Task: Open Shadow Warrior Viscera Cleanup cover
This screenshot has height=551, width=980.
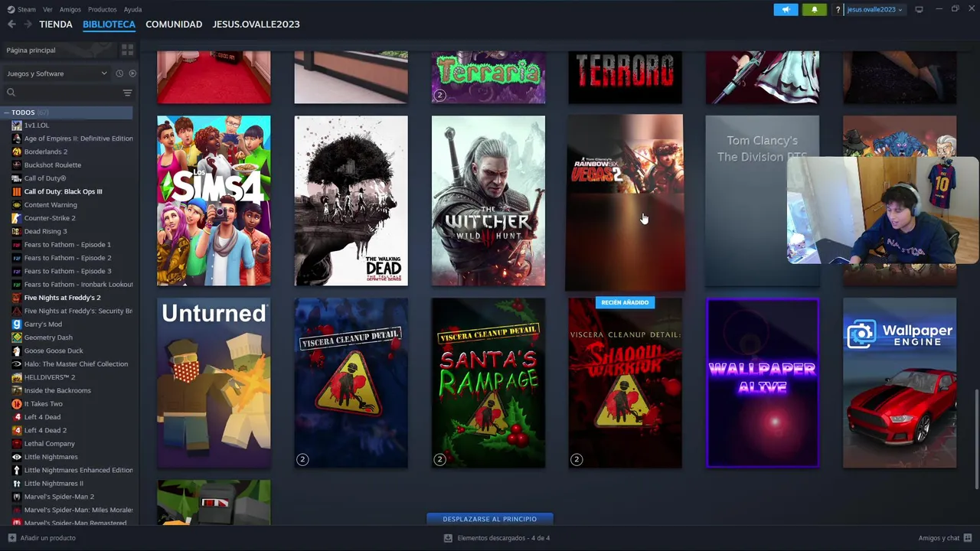Action: click(625, 383)
